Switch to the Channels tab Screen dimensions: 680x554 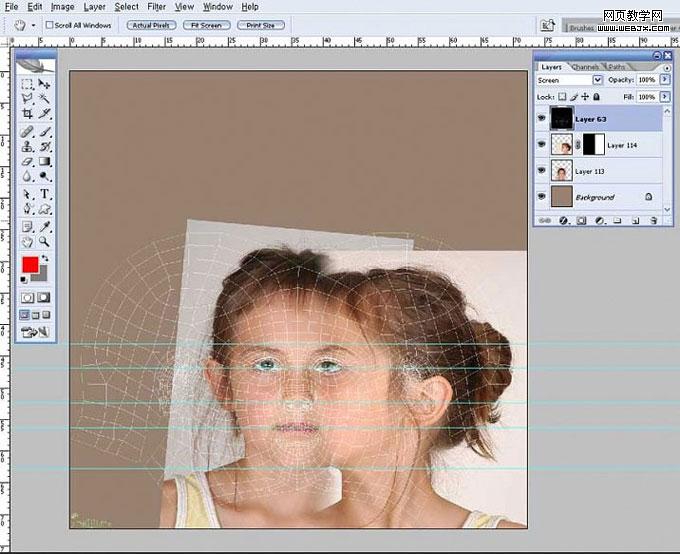tap(585, 67)
